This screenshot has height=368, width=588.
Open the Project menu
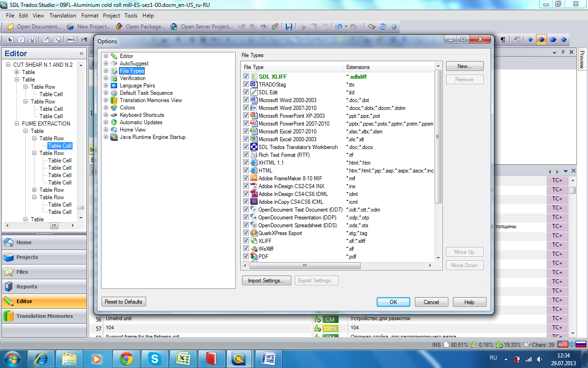(112, 16)
